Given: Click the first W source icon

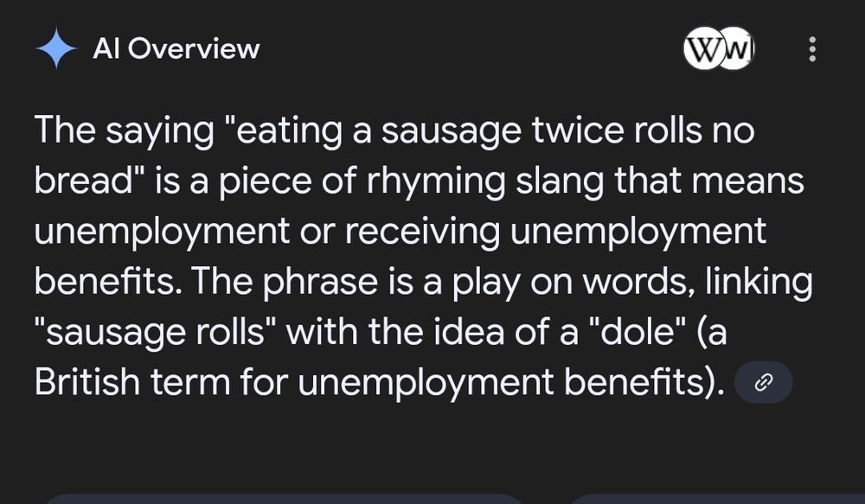Looking at the screenshot, I should pos(704,48).
